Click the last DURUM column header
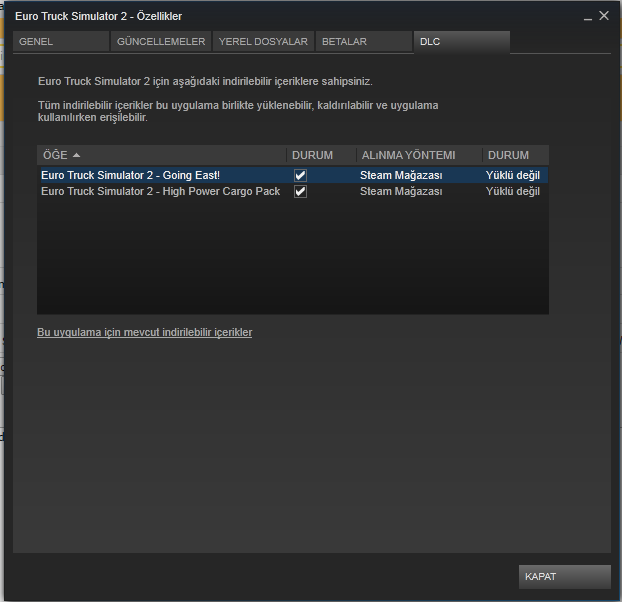Image resolution: width=622 pixels, height=602 pixels. pos(516,155)
